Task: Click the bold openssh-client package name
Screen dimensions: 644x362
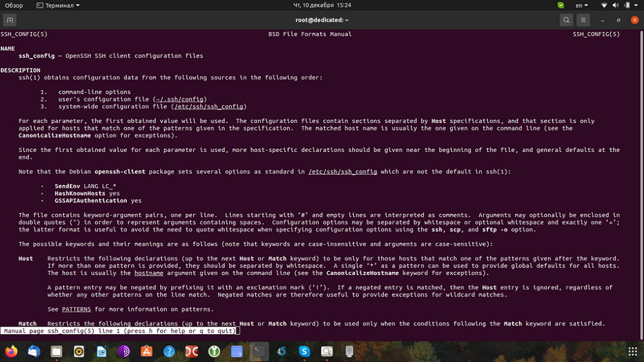Action: click(x=120, y=171)
